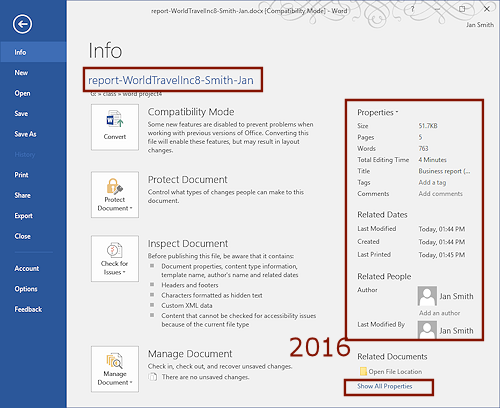The width and height of the screenshot is (500, 408).
Task: Click the Last Modified By Jan Smith name
Action: [x=456, y=331]
